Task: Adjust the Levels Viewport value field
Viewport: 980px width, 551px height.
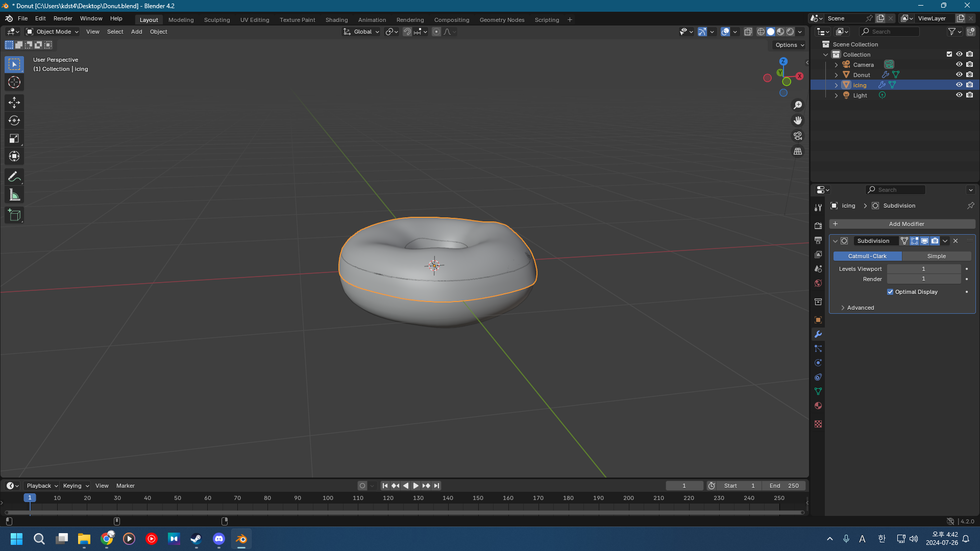Action: click(923, 269)
